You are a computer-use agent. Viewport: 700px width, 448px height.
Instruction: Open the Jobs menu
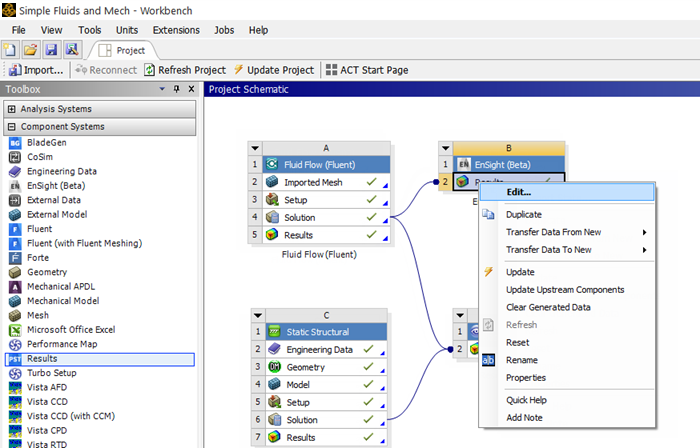click(224, 30)
